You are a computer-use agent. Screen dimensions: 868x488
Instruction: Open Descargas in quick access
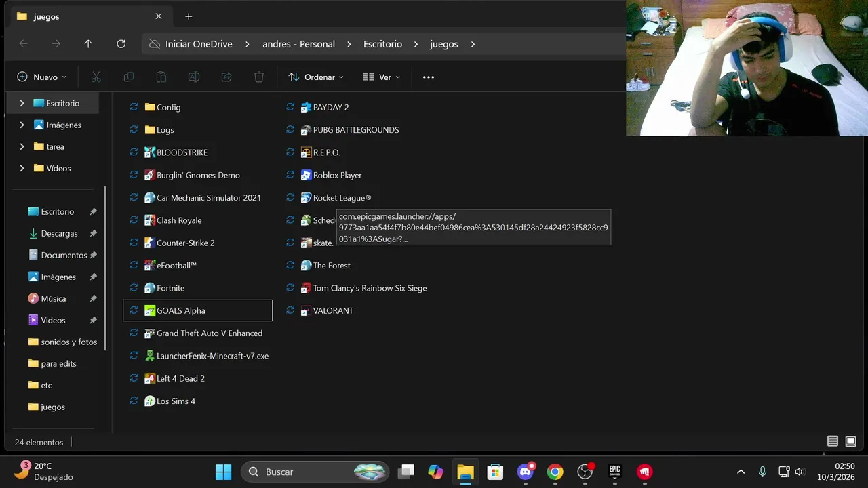pyautogui.click(x=60, y=233)
